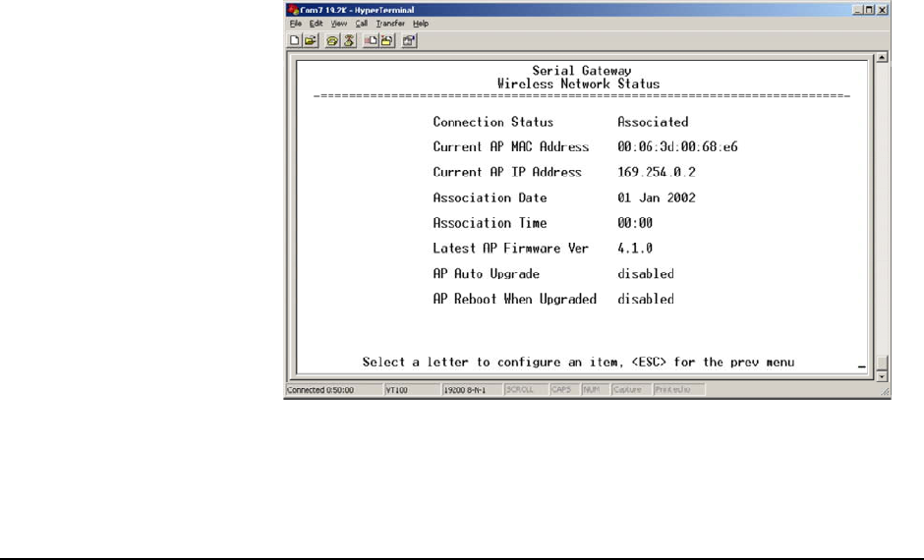
Task: Maximize the HyperTerminal window
Action: point(869,10)
